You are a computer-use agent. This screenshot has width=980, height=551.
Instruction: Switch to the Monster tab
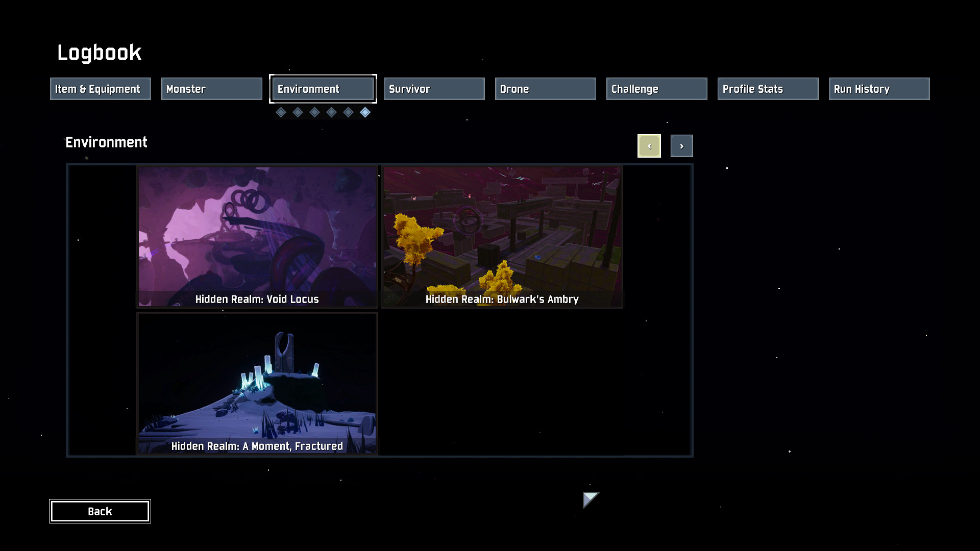coord(211,89)
